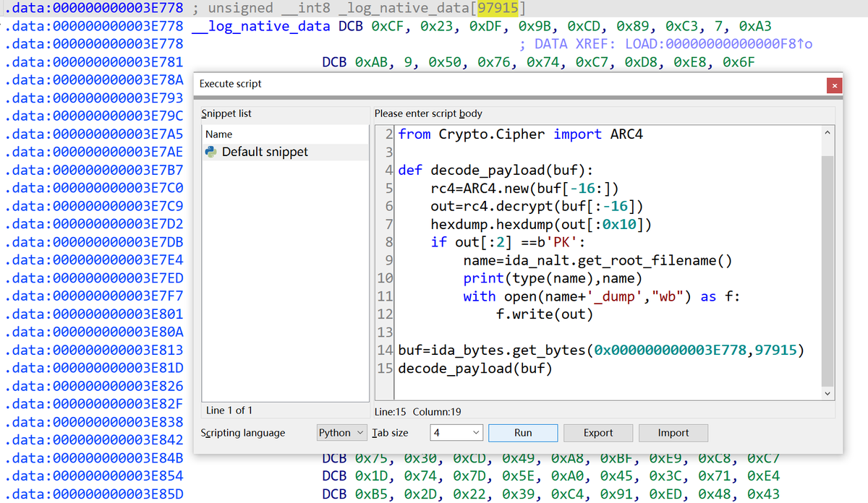Click address .data:000000000003E813

[x=94, y=350]
